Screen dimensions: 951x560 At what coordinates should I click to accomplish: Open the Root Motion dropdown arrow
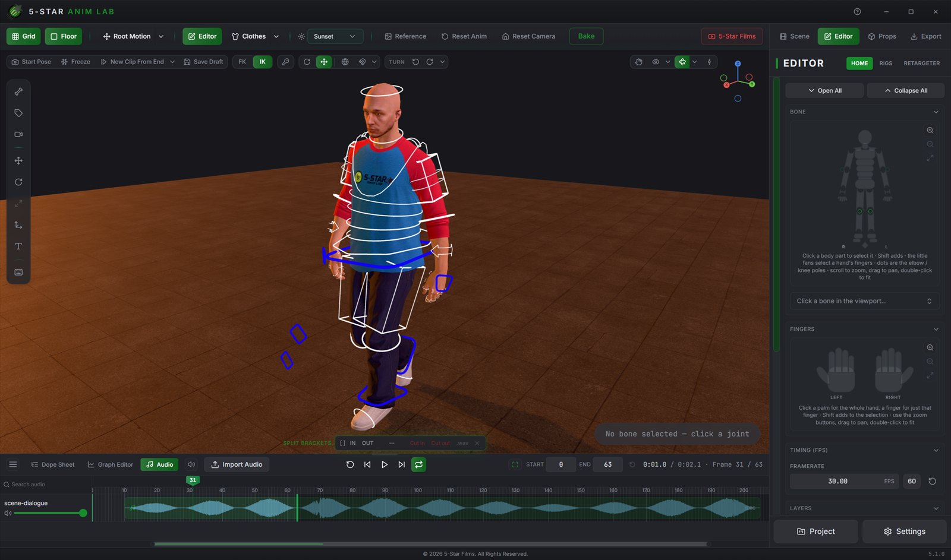[161, 36]
